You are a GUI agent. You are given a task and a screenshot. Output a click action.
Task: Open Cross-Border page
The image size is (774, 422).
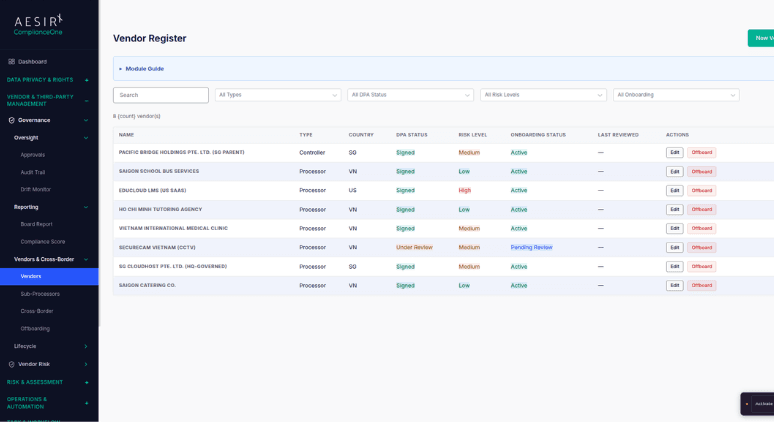coord(37,311)
